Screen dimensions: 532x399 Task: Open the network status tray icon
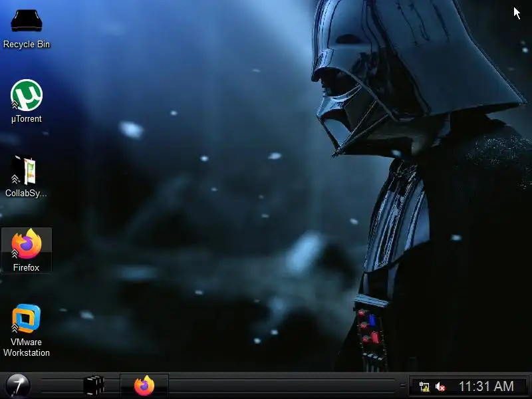tap(424, 386)
